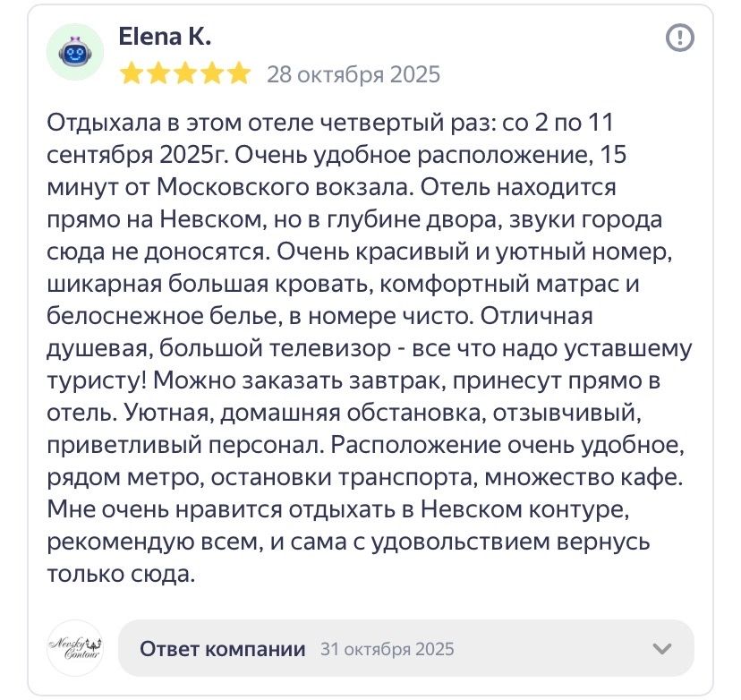This screenshot has height=700, width=741.
Task: Open the Nevsky Contour company logo
Action: click(x=75, y=648)
